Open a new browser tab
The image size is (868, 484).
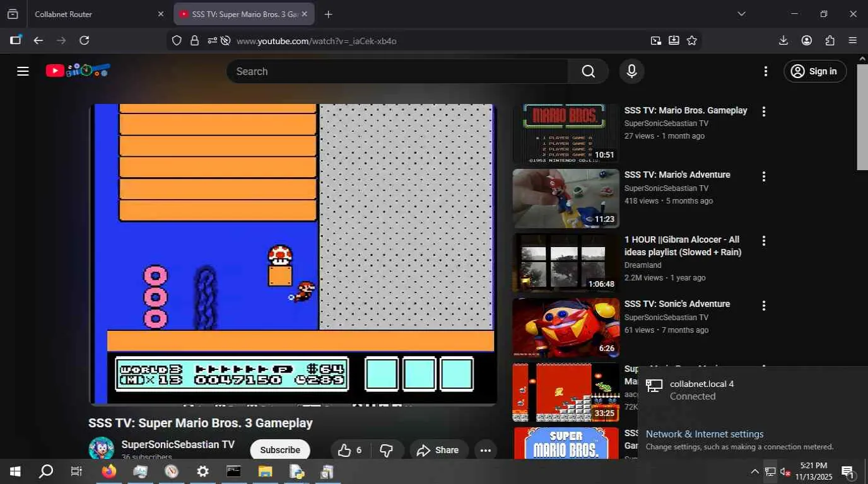[x=328, y=14]
